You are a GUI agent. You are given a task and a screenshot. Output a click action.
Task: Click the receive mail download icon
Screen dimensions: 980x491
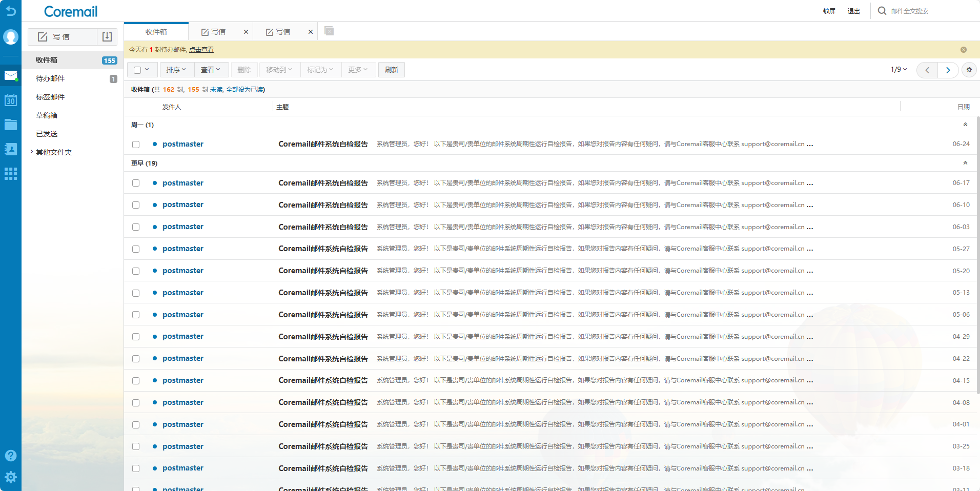[x=107, y=37]
